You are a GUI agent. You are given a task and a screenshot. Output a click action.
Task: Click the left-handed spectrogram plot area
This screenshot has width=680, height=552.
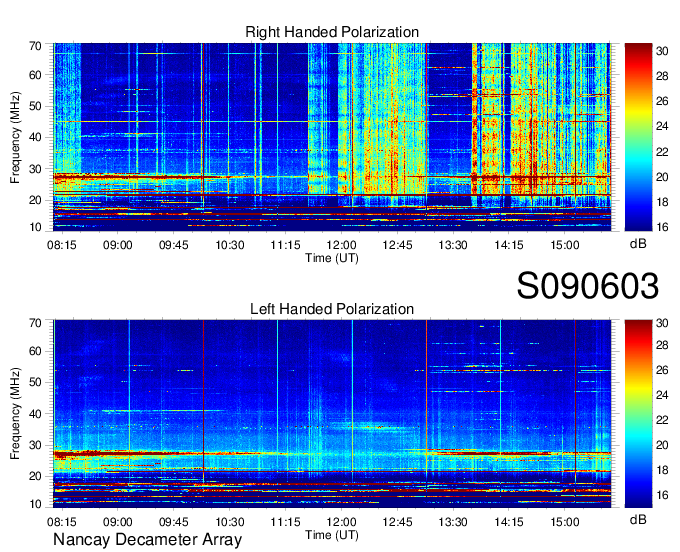coord(332,413)
